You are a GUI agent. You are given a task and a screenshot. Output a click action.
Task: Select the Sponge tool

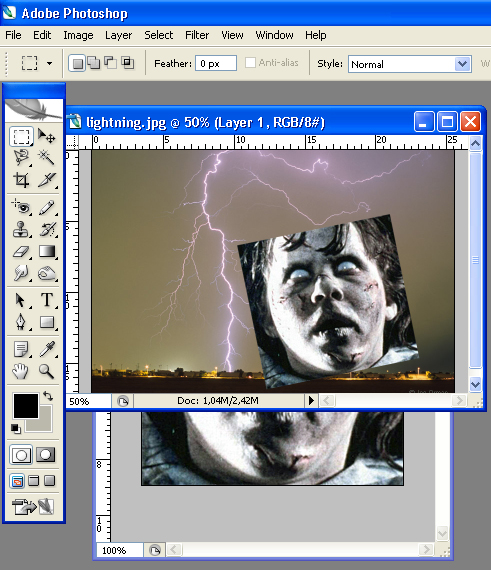(x=47, y=273)
